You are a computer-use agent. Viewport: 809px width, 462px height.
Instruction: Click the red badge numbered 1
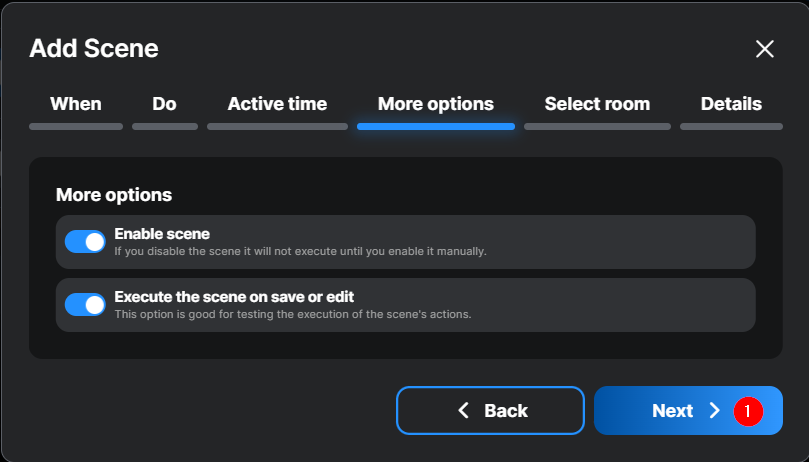(x=748, y=411)
